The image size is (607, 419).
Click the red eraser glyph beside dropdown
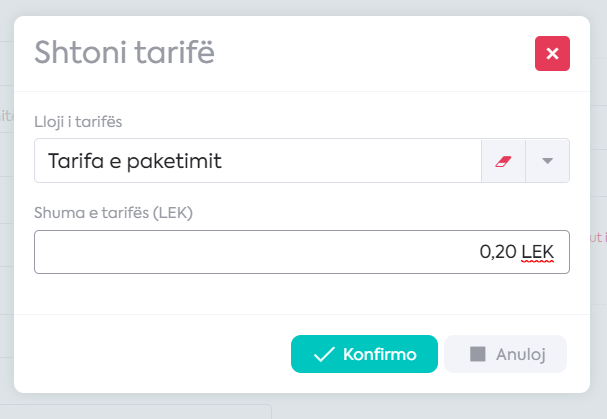(x=503, y=161)
